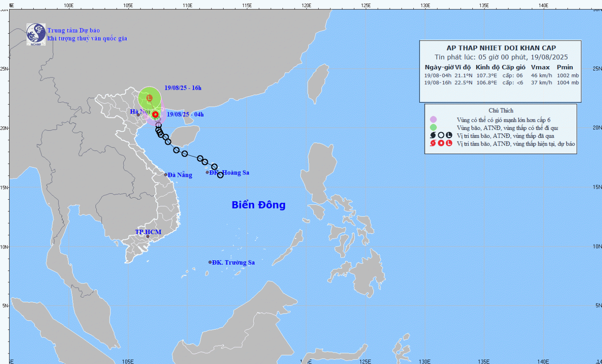Click the red striped forecast low marker
Image resolution: width=602 pixels, height=364 pixels.
(149, 98)
